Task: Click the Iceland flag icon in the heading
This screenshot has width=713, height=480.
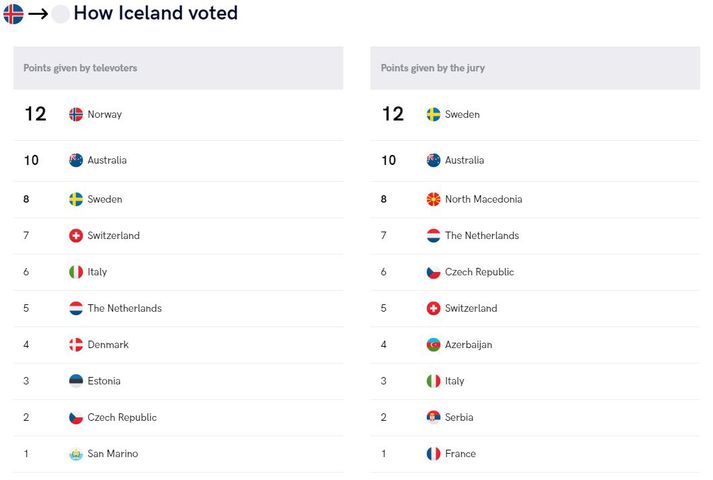Action: click(13, 14)
